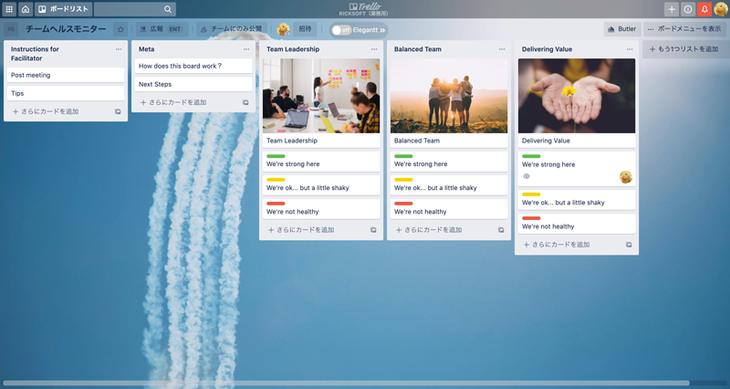
Task: Click the board member avatar
Action: coord(283,29)
